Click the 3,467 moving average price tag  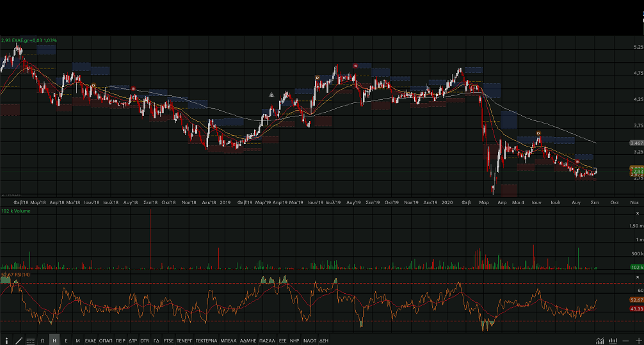tap(636, 143)
